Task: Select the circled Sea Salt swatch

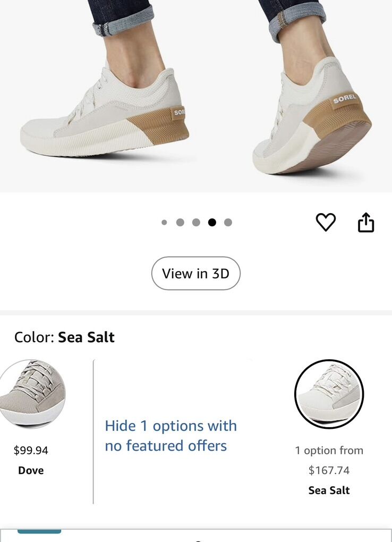Action: pos(329,394)
